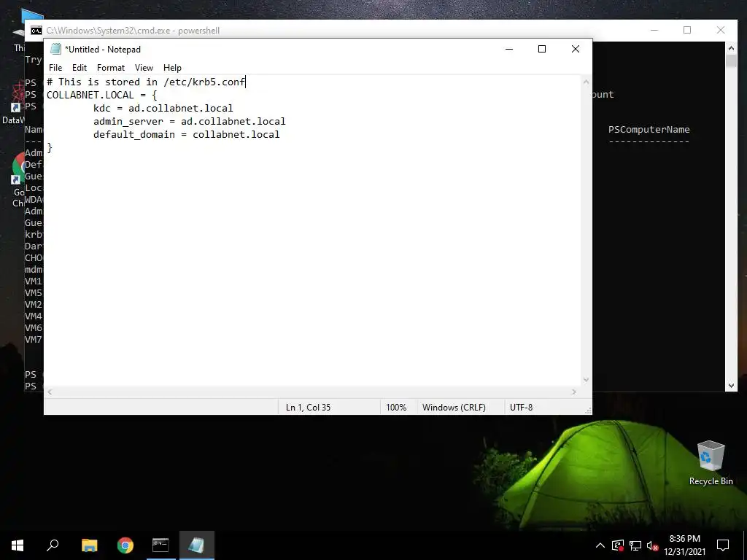Click 'Windows (CRLF)' status bar entry
747x560 pixels.
454,408
